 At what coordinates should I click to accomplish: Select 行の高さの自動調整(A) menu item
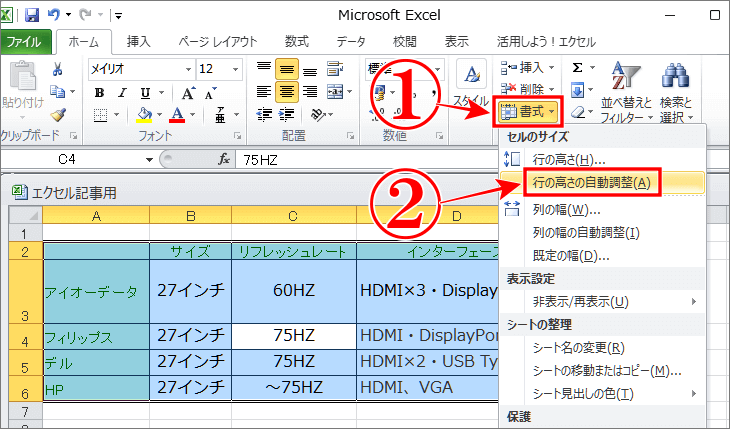point(602,183)
